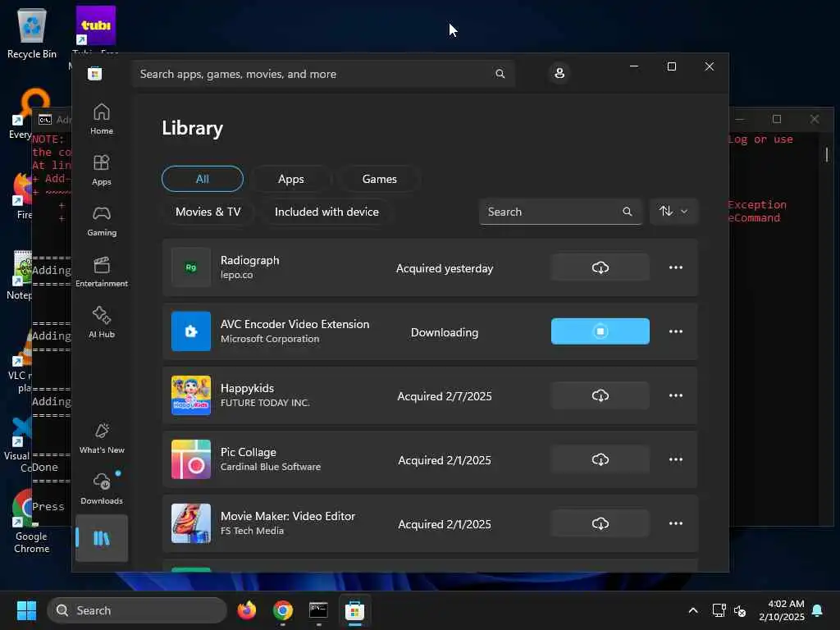Open What's New in the sidebar
840x630 pixels.
point(101,438)
